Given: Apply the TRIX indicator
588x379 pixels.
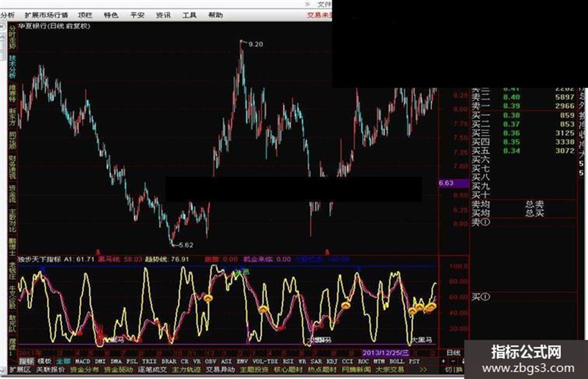Looking at the screenshot, I should (x=149, y=362).
